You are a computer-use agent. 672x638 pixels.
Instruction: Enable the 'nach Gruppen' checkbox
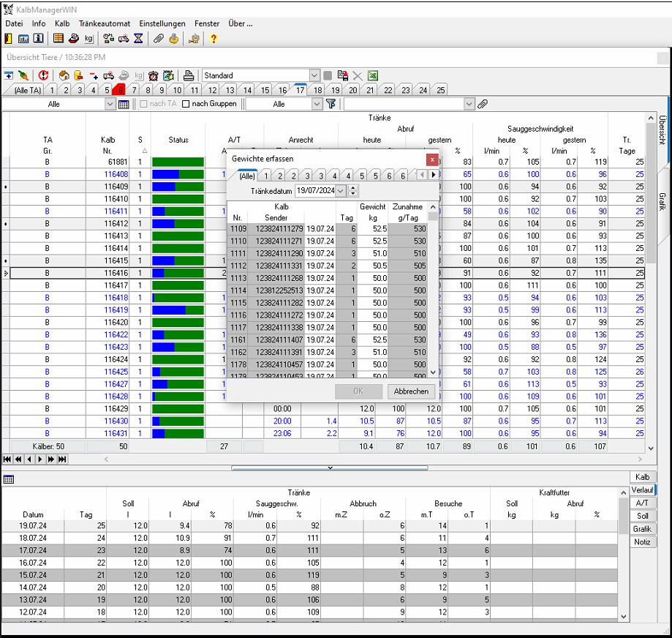pos(186,105)
